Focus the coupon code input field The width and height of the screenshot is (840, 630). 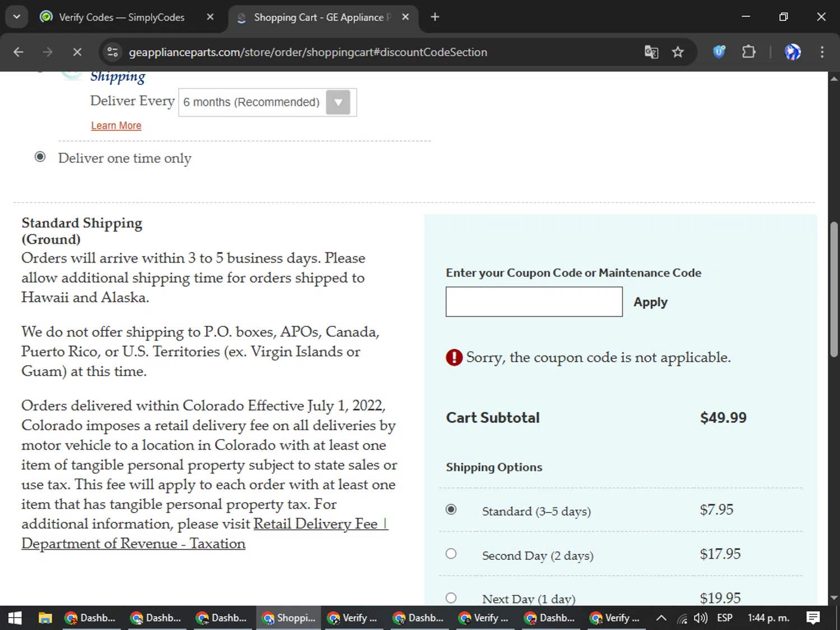tap(534, 302)
